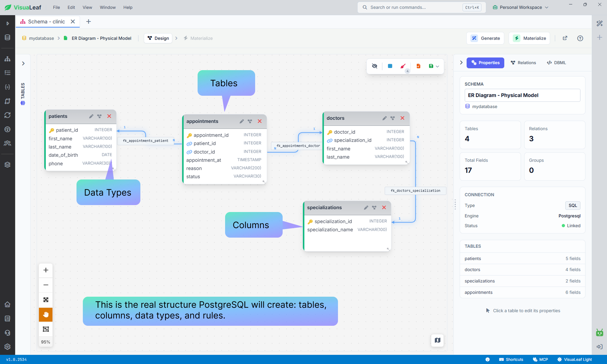Delete the doctors table with red X
The height and width of the screenshot is (364, 607).
tap(402, 118)
